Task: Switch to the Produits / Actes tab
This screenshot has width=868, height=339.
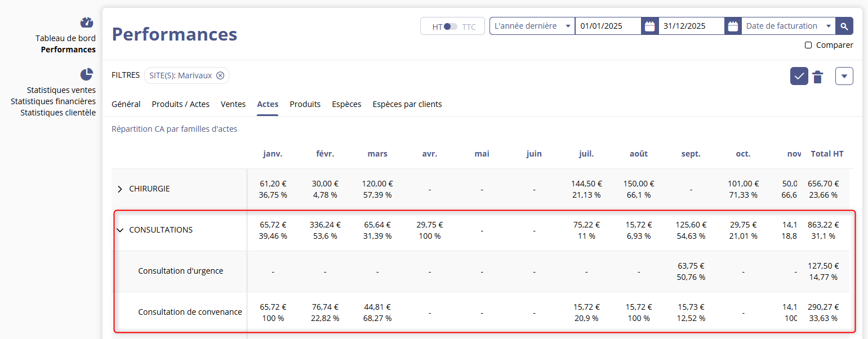Action: tap(180, 104)
